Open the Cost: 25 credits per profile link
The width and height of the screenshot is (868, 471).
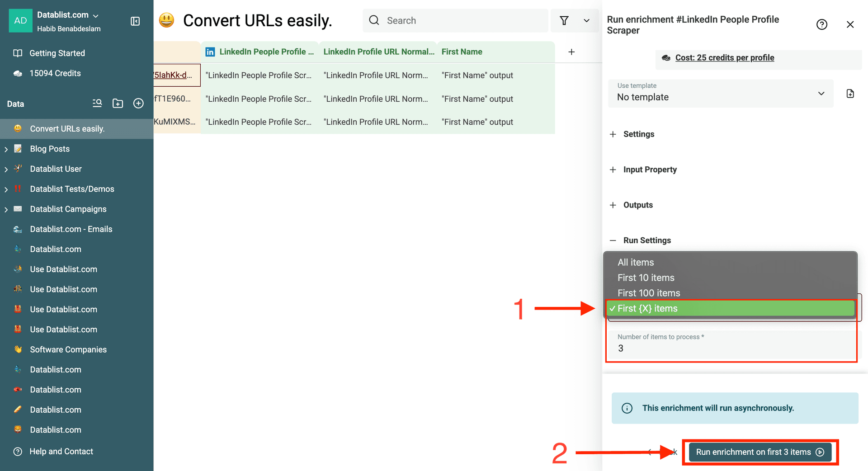pyautogui.click(x=724, y=58)
